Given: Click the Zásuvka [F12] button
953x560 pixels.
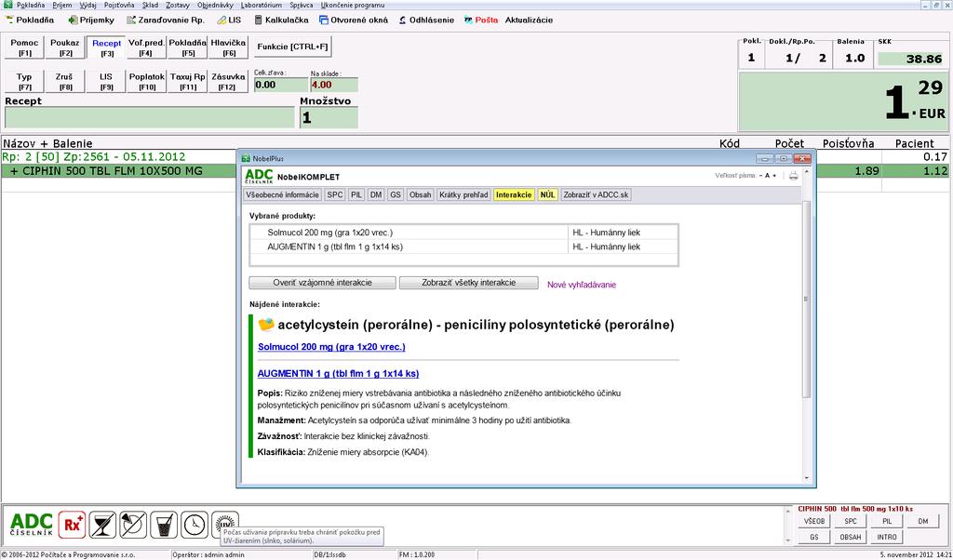Looking at the screenshot, I should click(x=228, y=81).
